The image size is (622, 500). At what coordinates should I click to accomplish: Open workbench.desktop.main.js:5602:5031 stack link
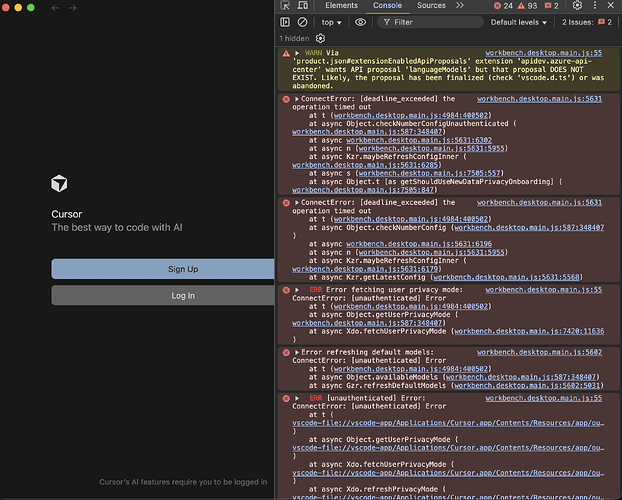pos(527,385)
